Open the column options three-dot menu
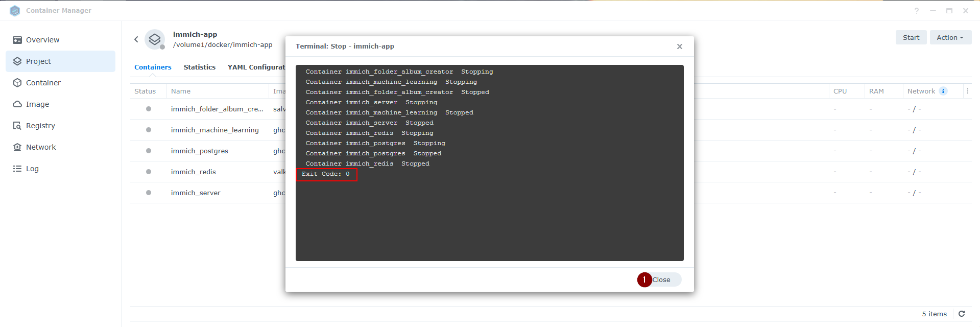The height and width of the screenshot is (327, 980). pos(967,91)
